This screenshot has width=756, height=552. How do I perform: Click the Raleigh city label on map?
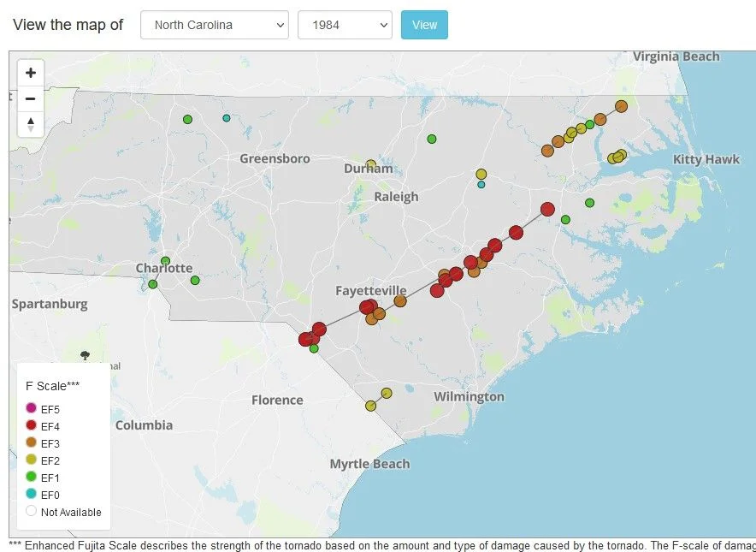click(x=396, y=197)
